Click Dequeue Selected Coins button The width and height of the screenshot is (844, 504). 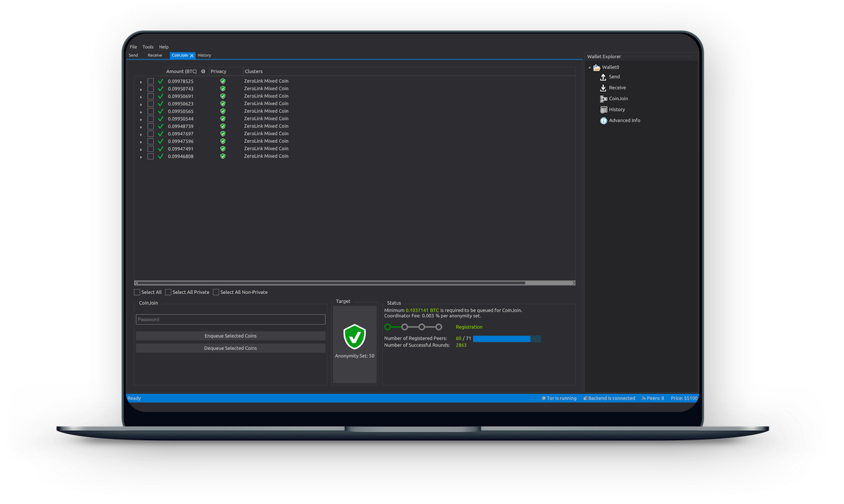point(231,348)
